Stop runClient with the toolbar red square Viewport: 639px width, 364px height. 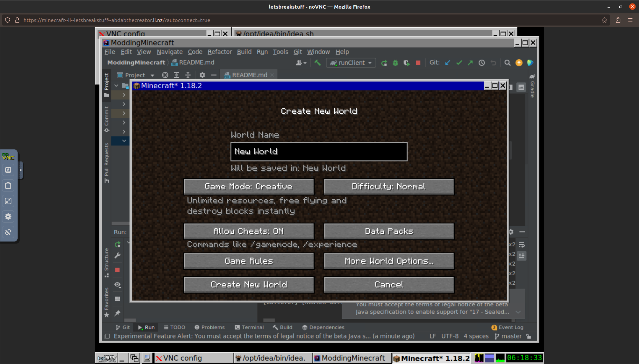[418, 63]
